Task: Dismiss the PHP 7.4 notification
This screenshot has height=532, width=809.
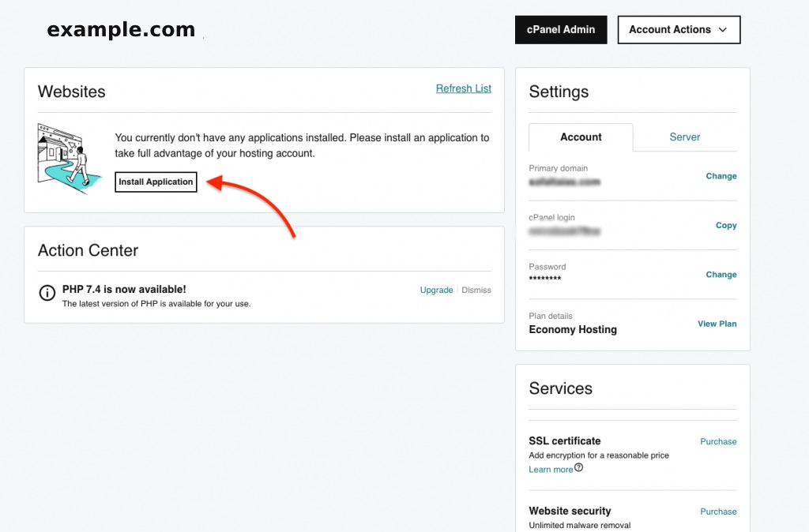Action: click(x=476, y=290)
